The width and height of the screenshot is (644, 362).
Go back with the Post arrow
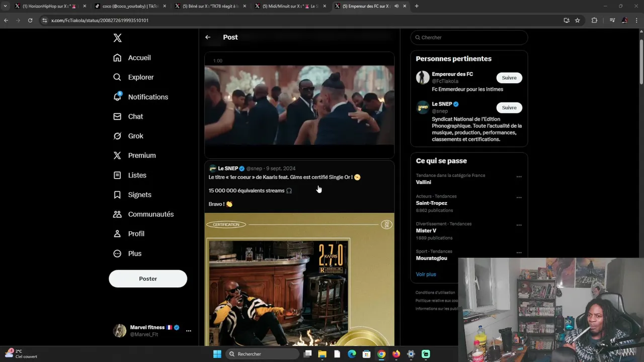coord(208,37)
